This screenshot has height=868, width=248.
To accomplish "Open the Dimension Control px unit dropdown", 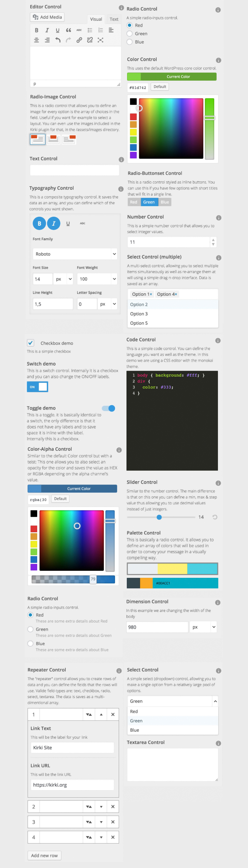I will click(203, 627).
